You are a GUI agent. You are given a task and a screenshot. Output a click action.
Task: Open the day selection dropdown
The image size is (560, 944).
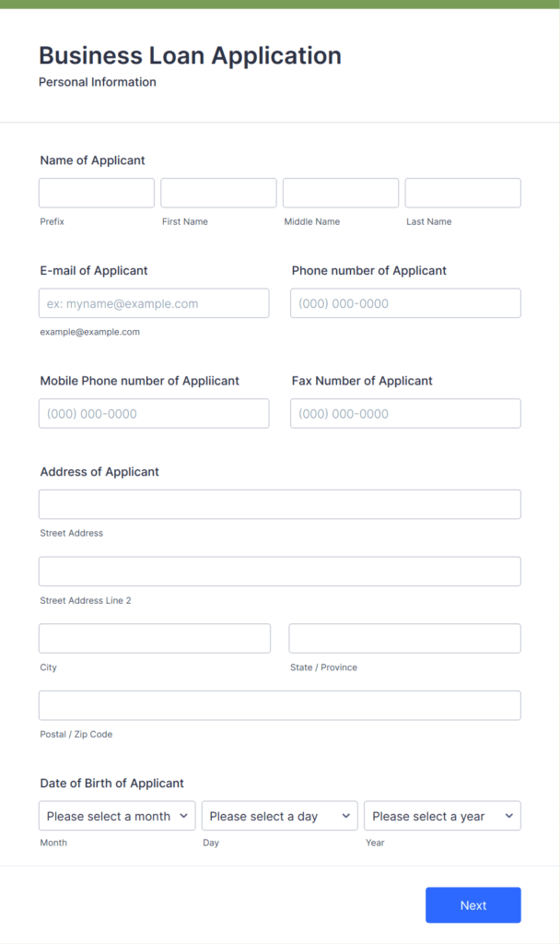coord(279,816)
